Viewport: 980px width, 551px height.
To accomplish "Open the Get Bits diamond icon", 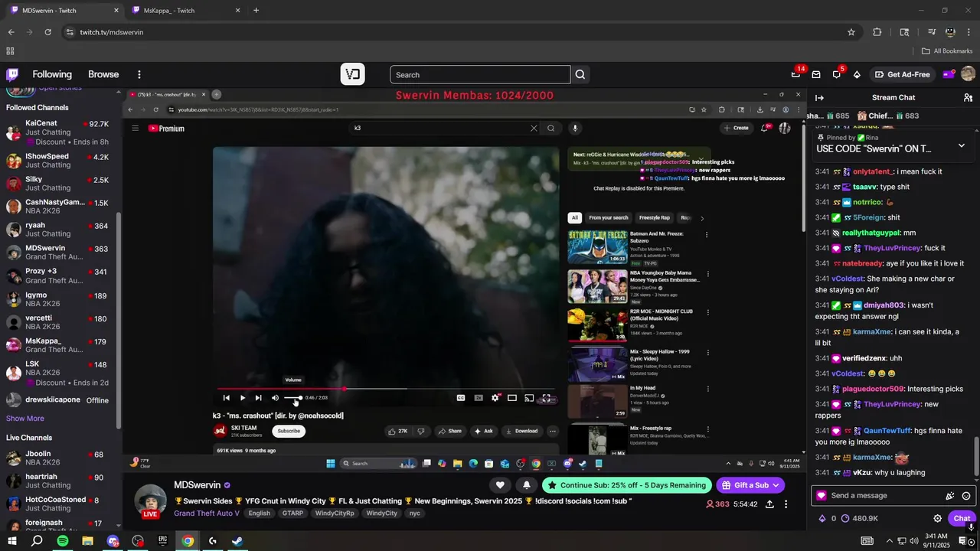I will (857, 74).
